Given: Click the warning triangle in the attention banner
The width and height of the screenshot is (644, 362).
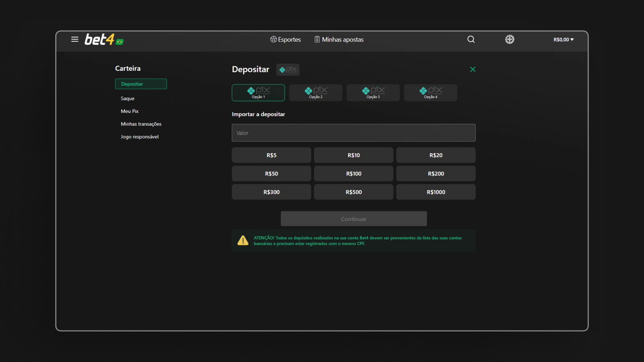Looking at the screenshot, I should coord(243,240).
